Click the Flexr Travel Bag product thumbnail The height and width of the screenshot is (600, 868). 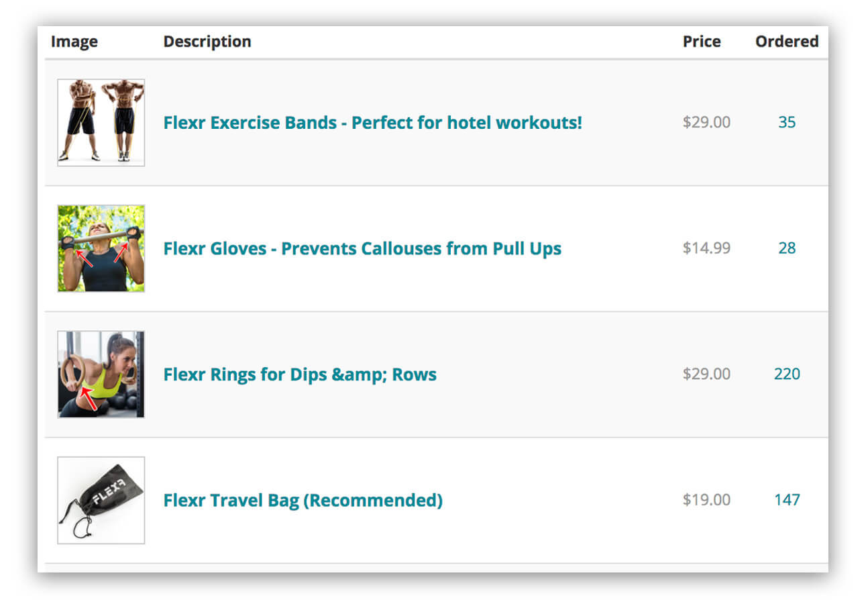101,500
